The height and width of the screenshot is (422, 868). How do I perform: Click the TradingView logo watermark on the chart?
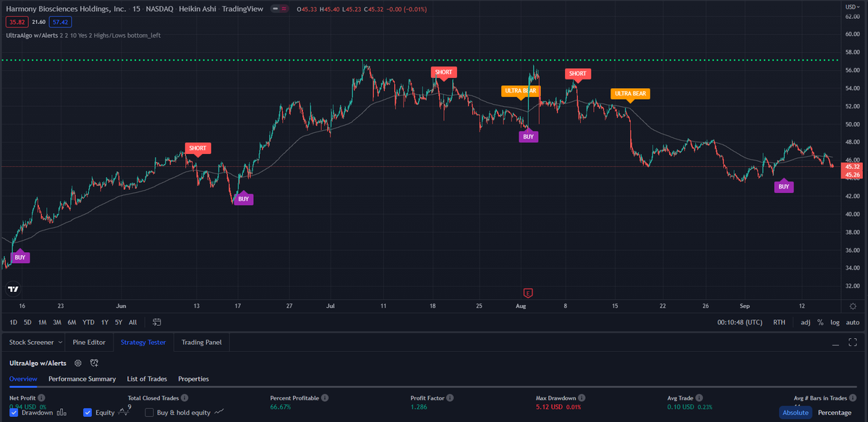point(14,289)
